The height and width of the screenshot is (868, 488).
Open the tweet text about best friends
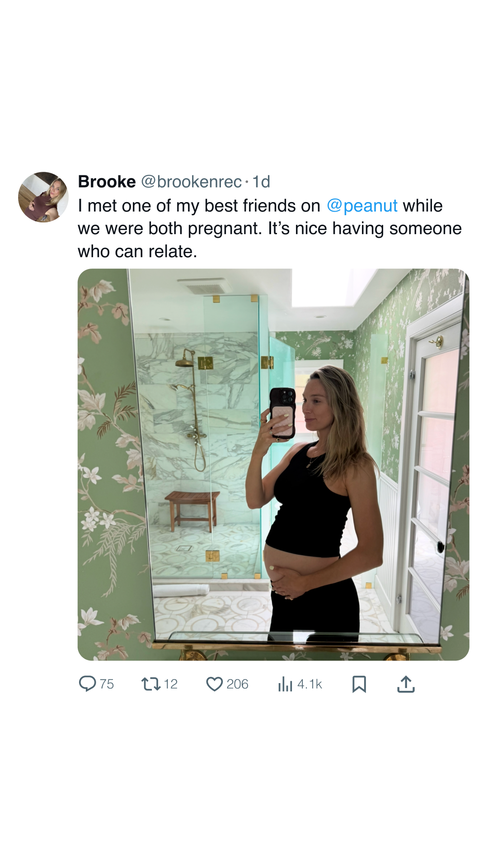point(270,228)
